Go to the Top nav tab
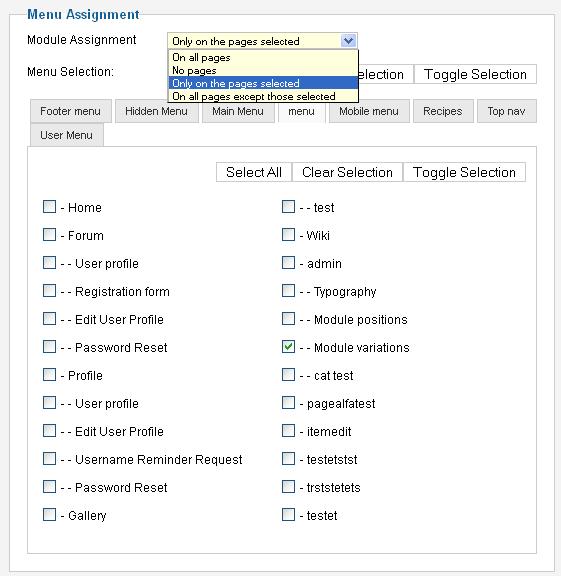 506,111
